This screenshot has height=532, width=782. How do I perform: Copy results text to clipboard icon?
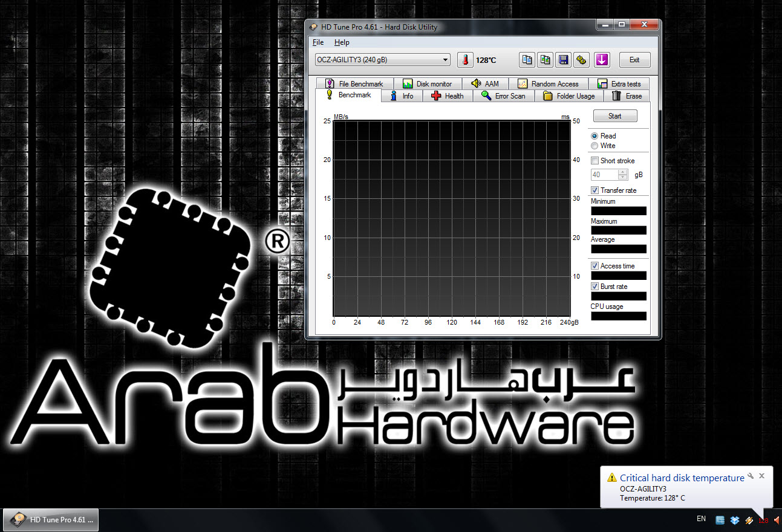click(527, 60)
